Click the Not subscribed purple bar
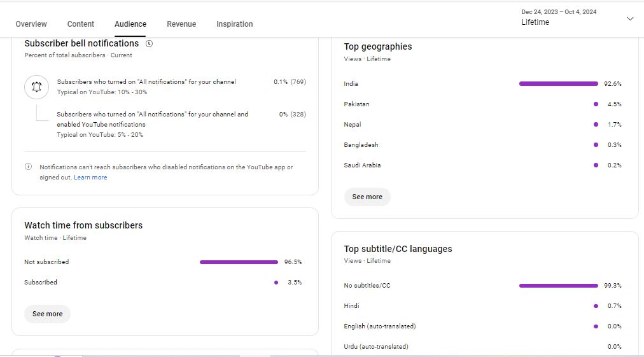 (239, 262)
